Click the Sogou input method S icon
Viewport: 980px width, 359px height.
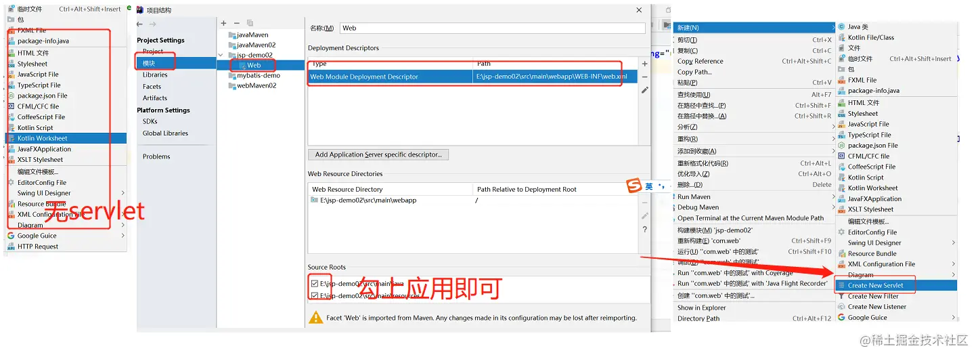[633, 186]
